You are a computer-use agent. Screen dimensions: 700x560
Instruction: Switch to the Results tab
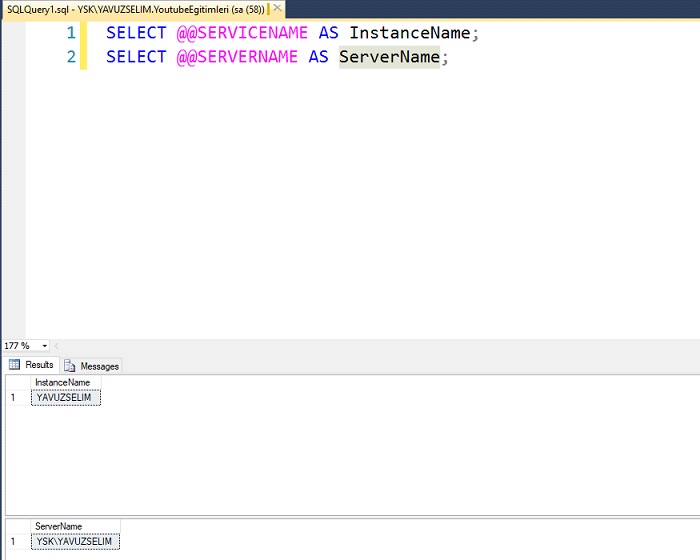click(x=31, y=365)
